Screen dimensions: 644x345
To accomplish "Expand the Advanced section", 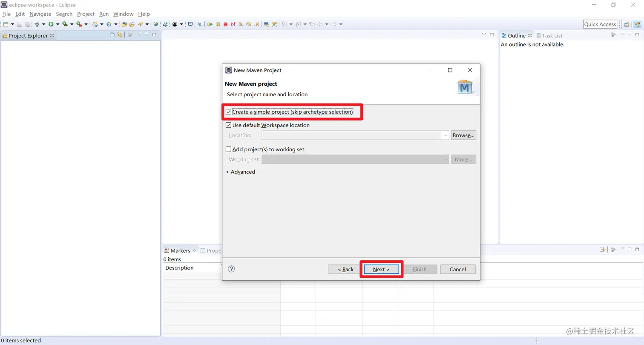I will [227, 172].
